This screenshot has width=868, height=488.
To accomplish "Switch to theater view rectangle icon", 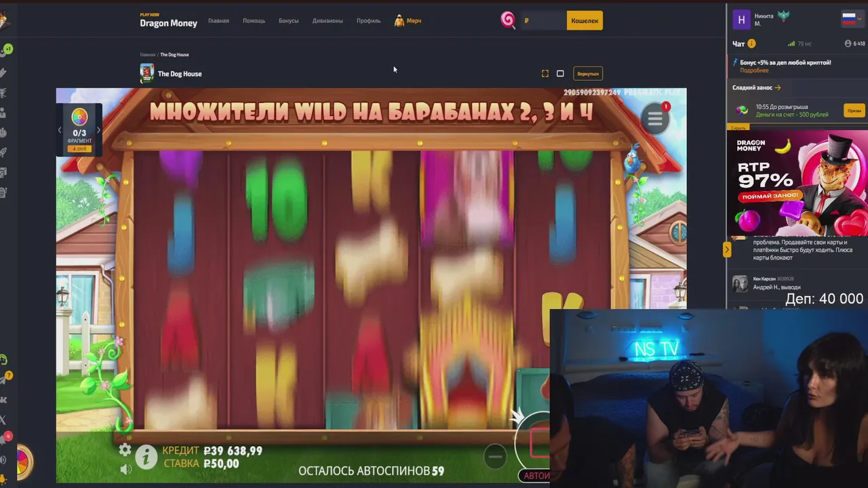I will tap(560, 73).
